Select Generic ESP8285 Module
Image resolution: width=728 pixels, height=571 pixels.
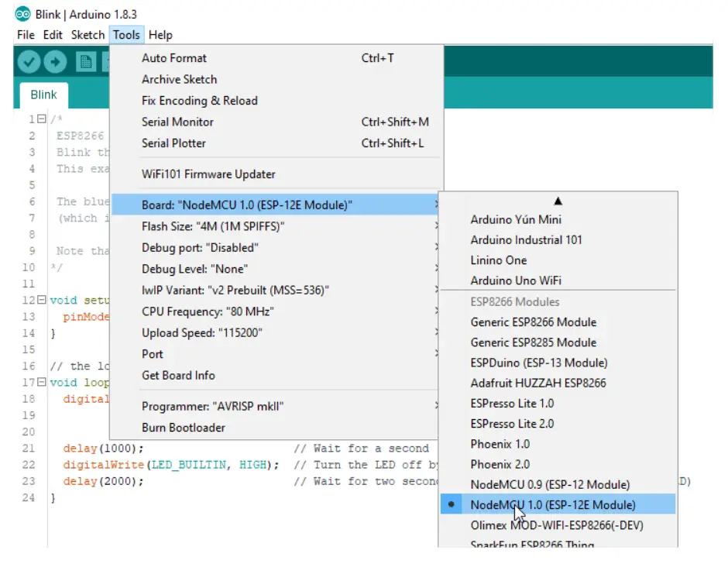tap(558, 342)
